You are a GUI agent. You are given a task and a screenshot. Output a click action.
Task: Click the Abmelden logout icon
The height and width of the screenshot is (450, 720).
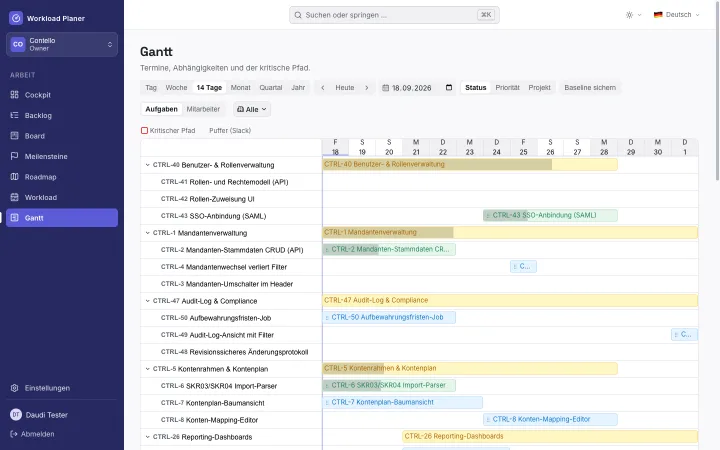(14, 434)
